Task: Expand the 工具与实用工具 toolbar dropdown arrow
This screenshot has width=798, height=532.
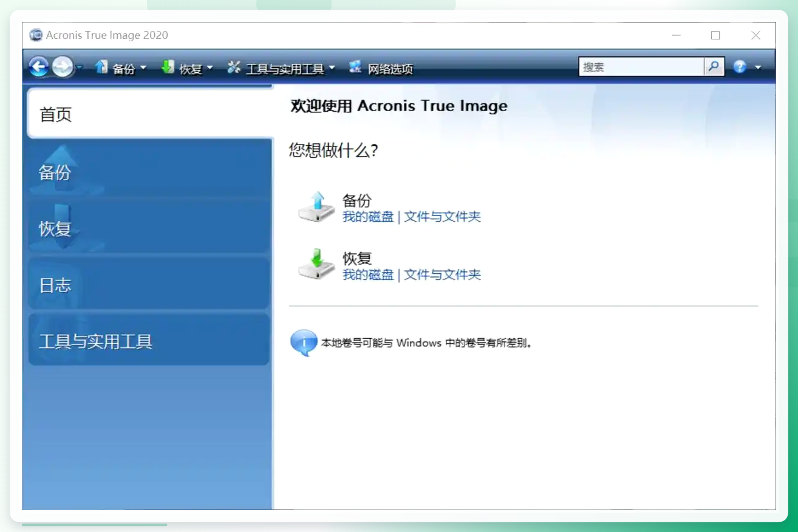Action: click(332, 68)
